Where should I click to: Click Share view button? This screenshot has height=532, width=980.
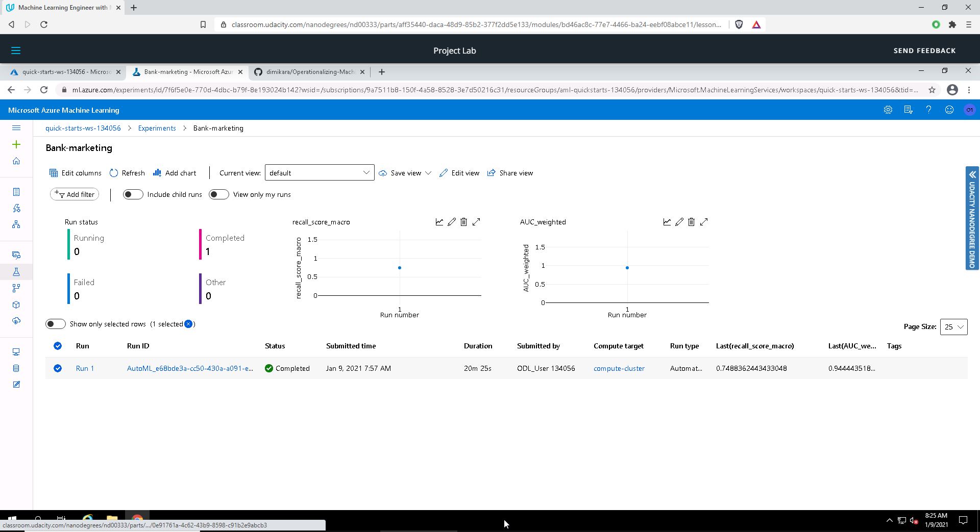click(510, 173)
